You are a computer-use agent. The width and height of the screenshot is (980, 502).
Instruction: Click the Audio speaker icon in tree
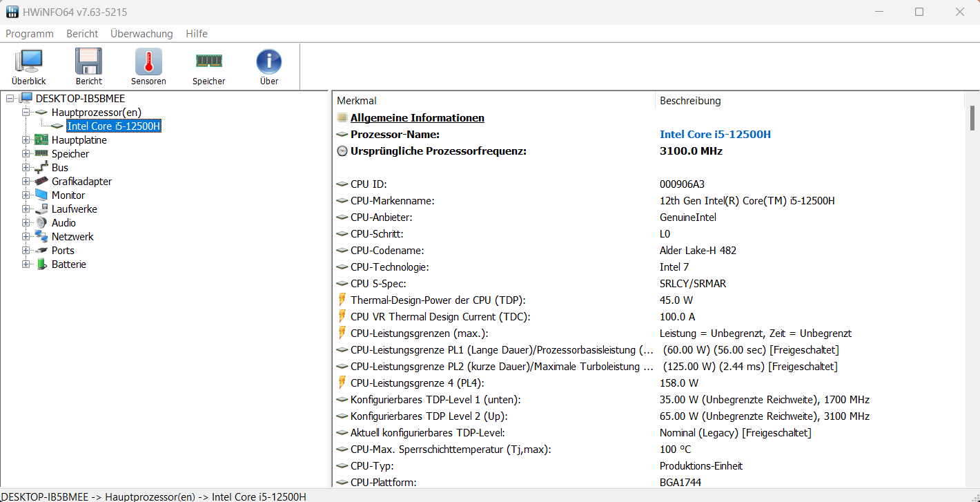click(41, 223)
